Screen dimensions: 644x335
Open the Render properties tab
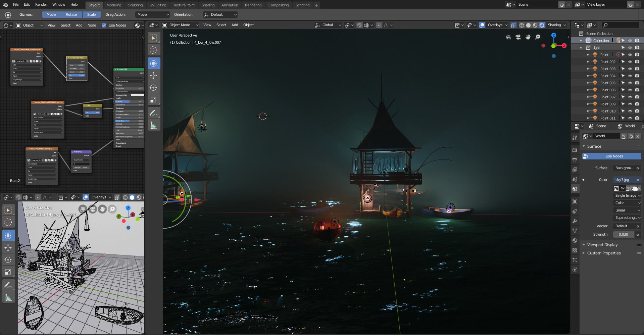pyautogui.click(x=575, y=150)
